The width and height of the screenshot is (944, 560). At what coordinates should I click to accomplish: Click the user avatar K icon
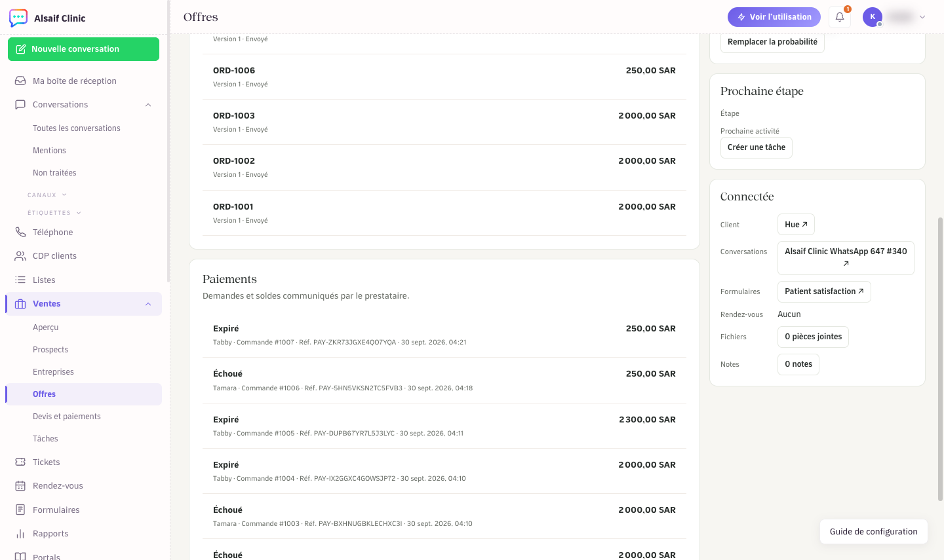[873, 17]
